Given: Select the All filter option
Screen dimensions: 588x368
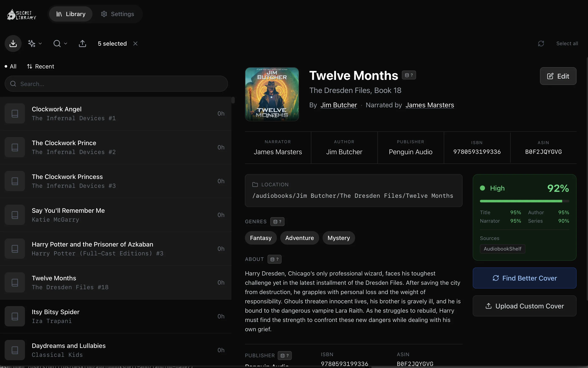Looking at the screenshot, I should click(x=11, y=67).
